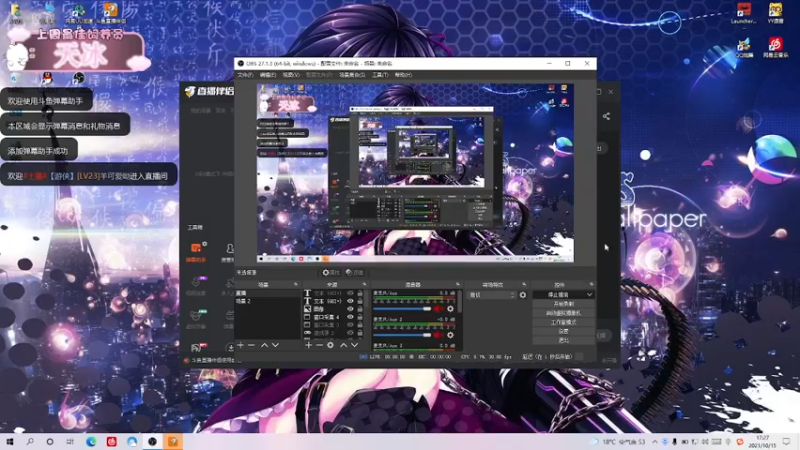The image size is (800, 450).
Task: Click the share icon in 直播伴侣 window
Action: (x=606, y=116)
